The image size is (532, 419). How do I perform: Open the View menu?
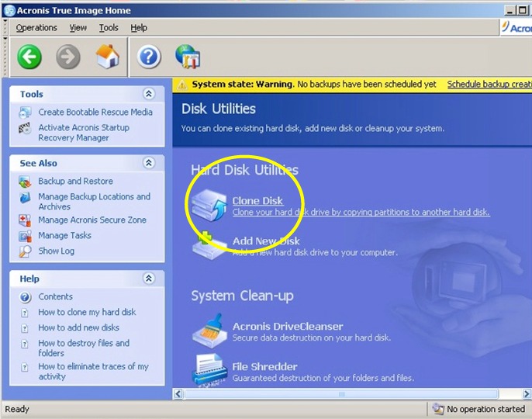click(x=78, y=28)
